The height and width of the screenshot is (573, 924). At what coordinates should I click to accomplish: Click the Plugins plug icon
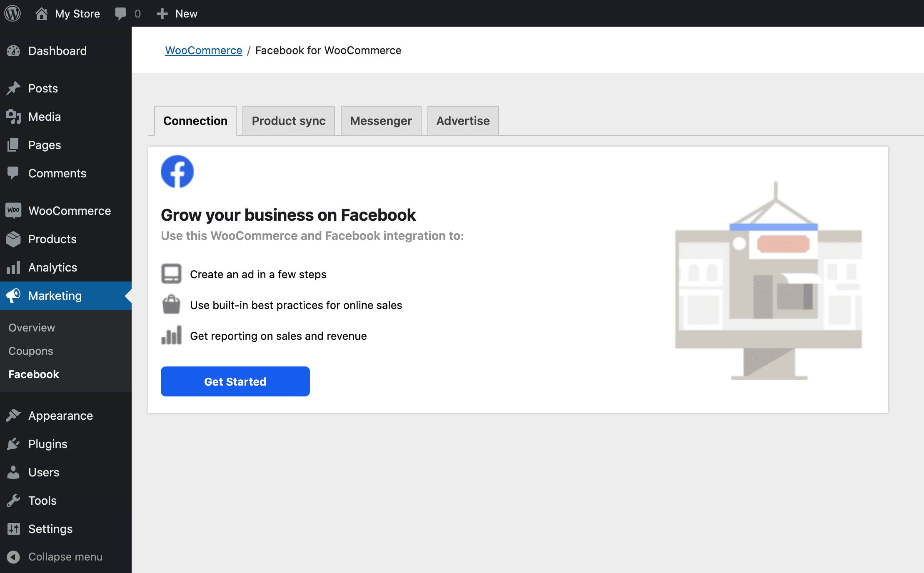tap(13, 444)
